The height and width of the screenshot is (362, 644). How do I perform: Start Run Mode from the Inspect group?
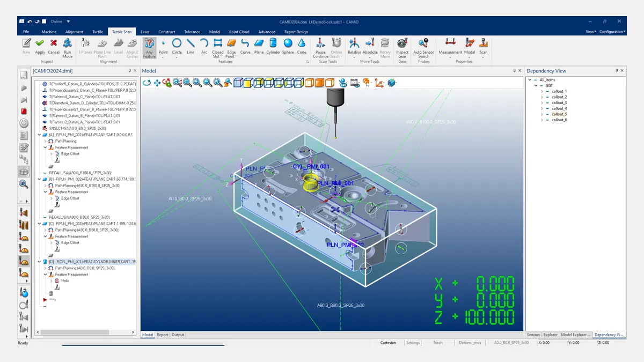click(x=67, y=48)
